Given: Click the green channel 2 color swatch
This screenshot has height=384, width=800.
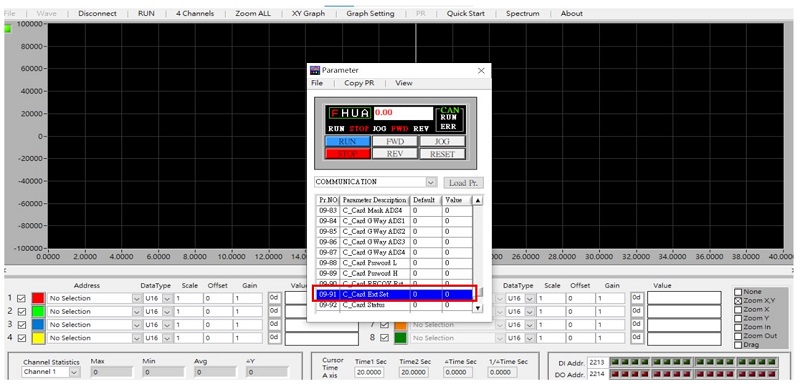Looking at the screenshot, I should point(38,311).
